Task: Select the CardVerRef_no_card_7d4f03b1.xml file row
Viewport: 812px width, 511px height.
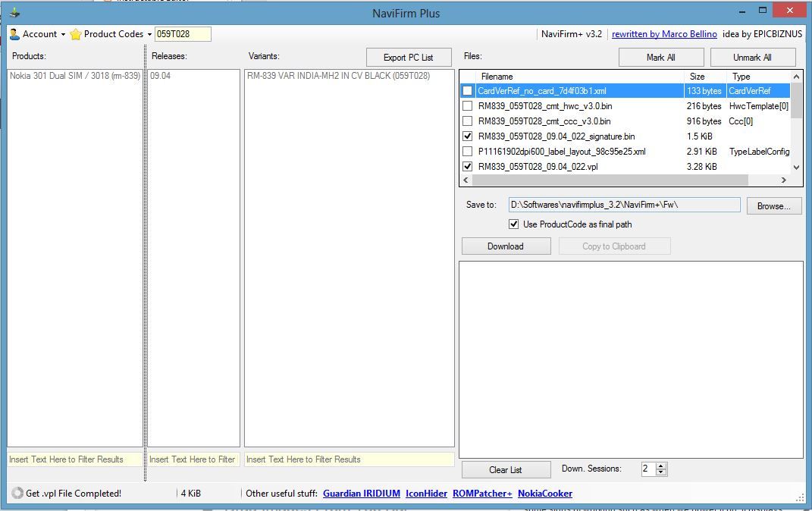Action: (x=625, y=91)
